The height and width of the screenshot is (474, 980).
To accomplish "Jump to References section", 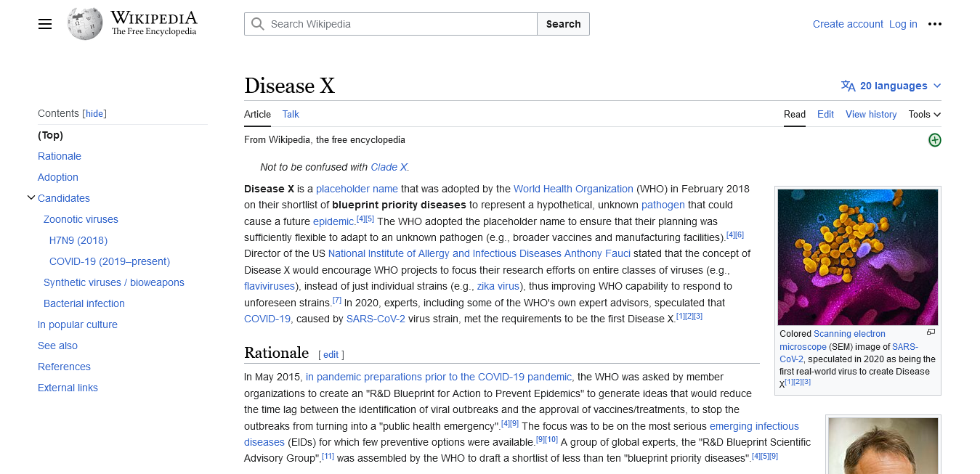I will pyautogui.click(x=64, y=367).
